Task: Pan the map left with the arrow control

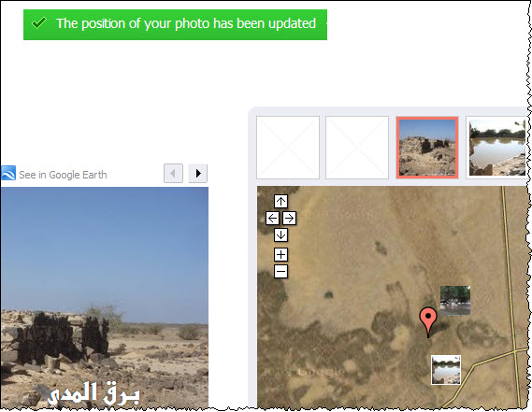Action: click(272, 218)
